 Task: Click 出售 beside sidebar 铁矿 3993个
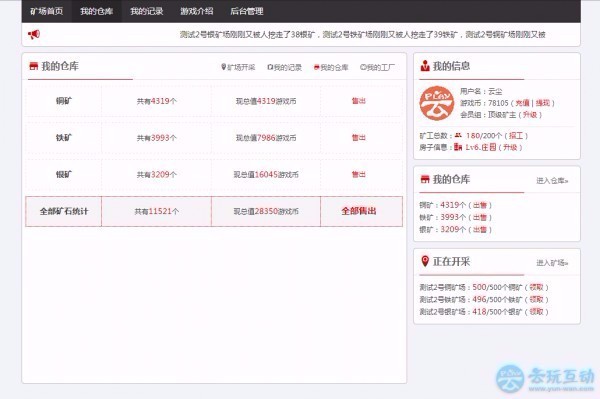coord(480,217)
